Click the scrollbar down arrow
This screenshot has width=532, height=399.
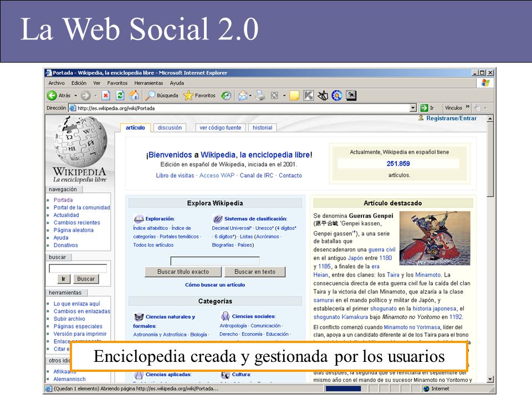click(490, 379)
